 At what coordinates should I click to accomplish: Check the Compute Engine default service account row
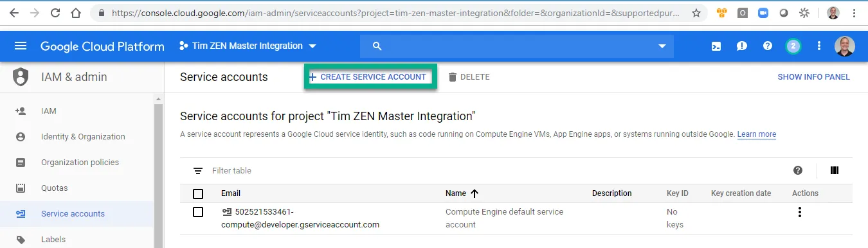tap(198, 212)
